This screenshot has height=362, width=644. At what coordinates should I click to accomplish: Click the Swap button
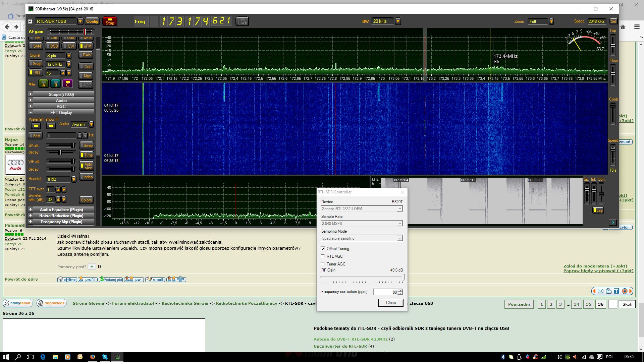pyautogui.click(x=86, y=145)
